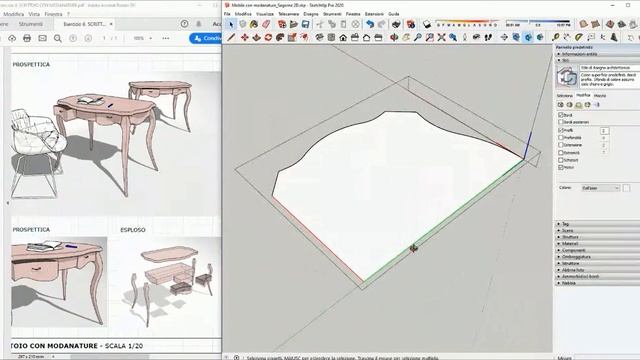
Task: Toggle the shadows display button
Action: pyautogui.click(x=427, y=24)
